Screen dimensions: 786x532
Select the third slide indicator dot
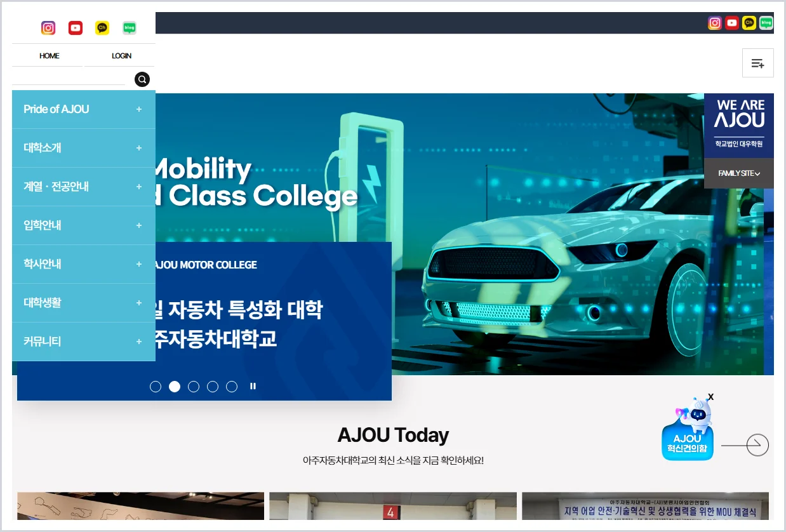coord(194,387)
